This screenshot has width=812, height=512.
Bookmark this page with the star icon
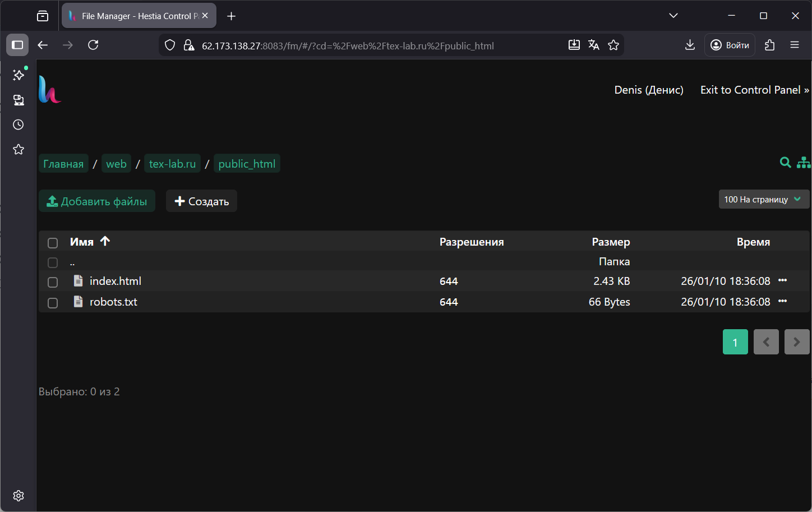point(613,45)
